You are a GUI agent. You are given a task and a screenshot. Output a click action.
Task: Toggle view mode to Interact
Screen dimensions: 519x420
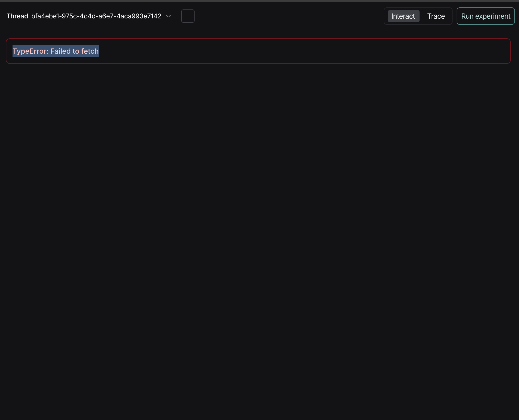(x=403, y=16)
